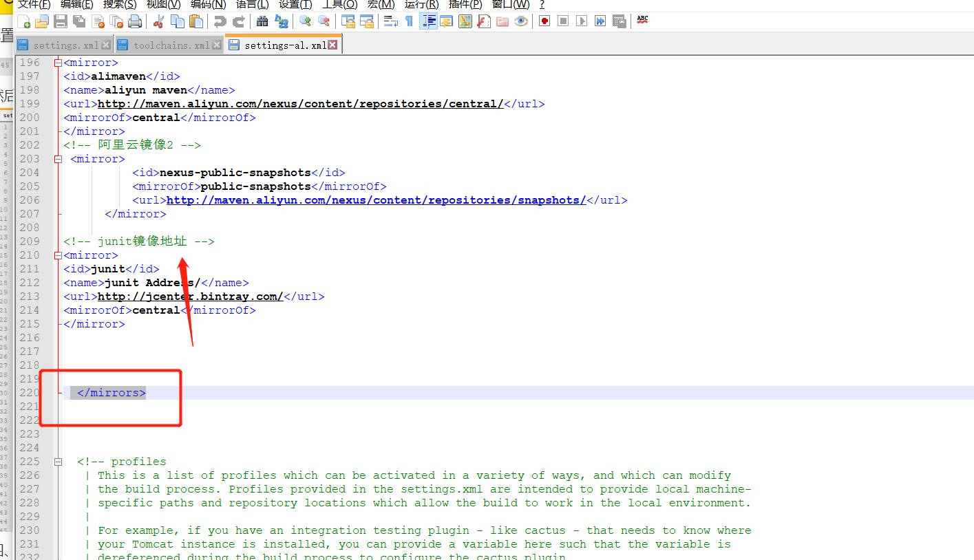
Task: Open the 插件(P) menu
Action: coord(465,4)
